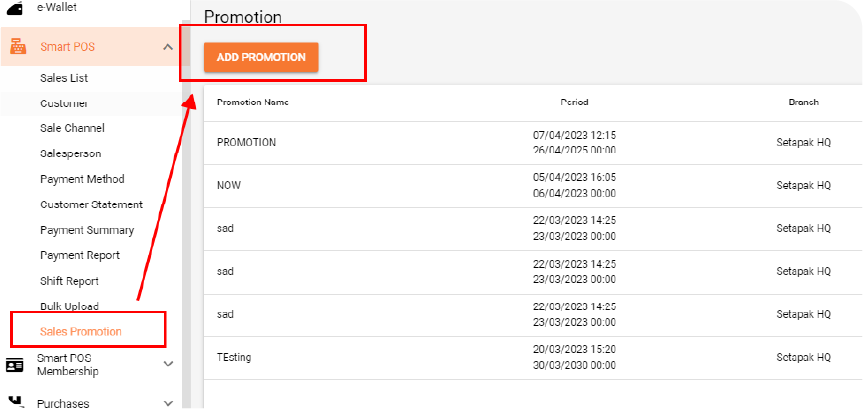Click the Purchases icon in sidebar

pyautogui.click(x=15, y=402)
